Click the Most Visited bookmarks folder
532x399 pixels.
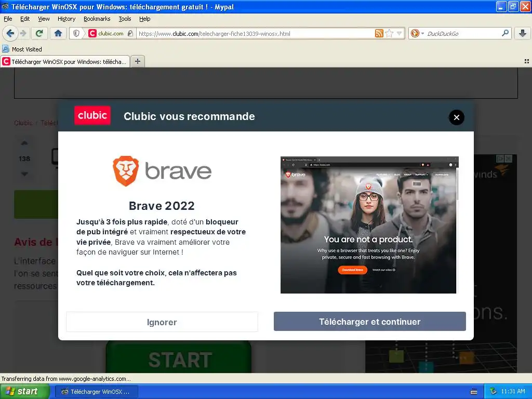pos(22,49)
